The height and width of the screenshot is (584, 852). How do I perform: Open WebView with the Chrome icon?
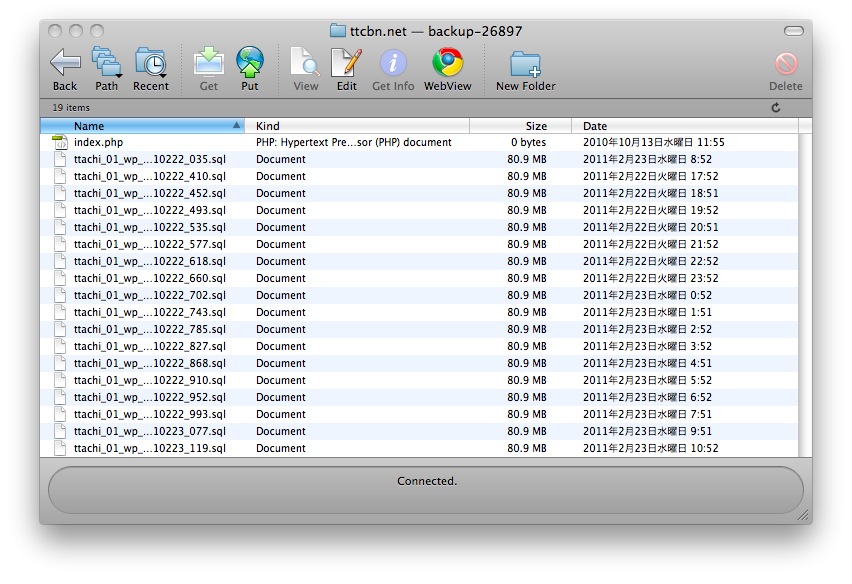click(x=447, y=64)
